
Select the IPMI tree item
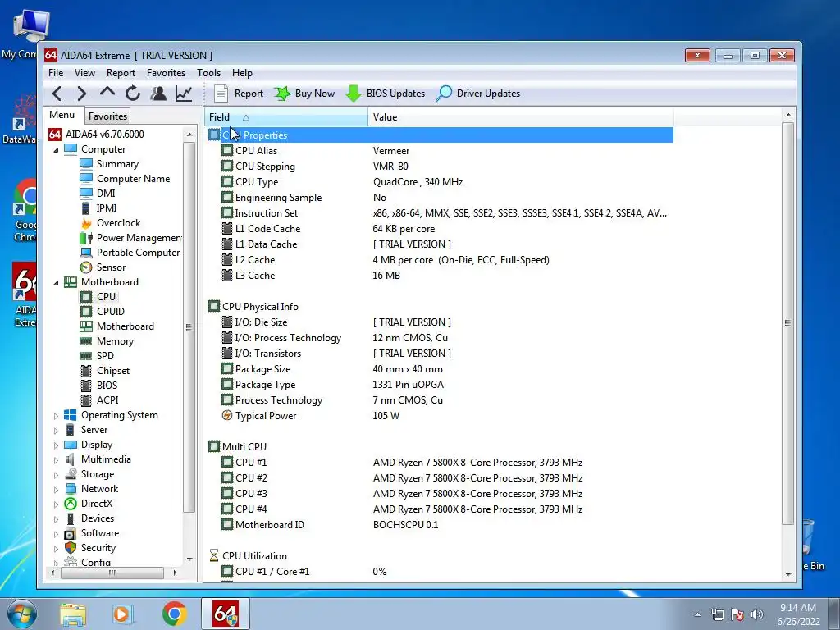pyautogui.click(x=98, y=208)
